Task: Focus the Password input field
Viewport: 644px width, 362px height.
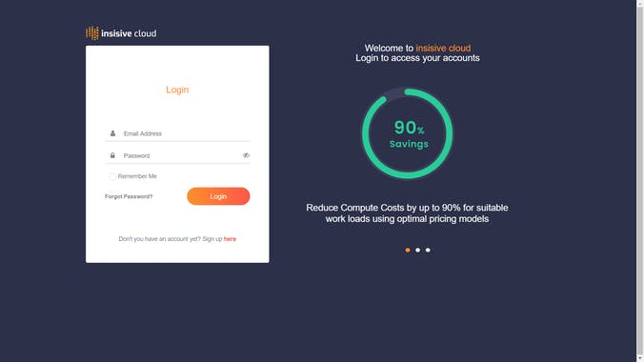Action: pos(181,155)
